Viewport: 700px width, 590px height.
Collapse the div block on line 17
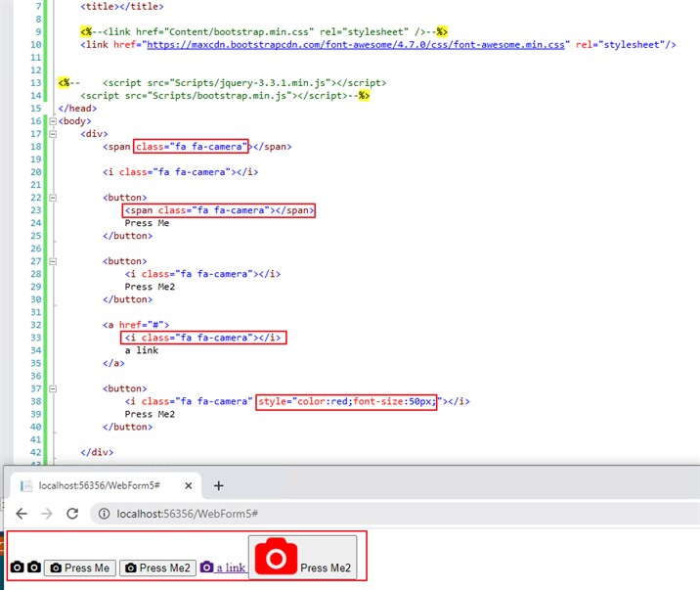point(53,133)
